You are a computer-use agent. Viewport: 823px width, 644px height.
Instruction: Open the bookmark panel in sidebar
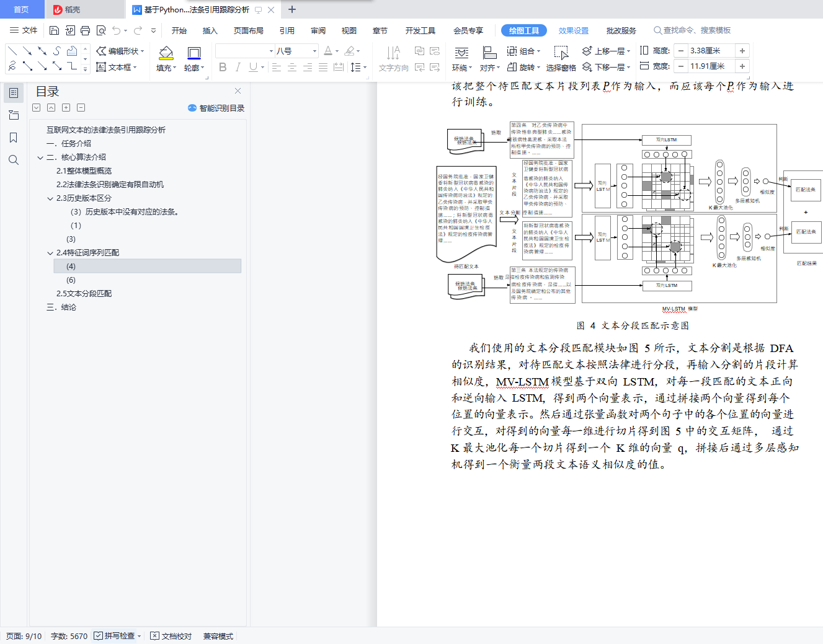13,138
